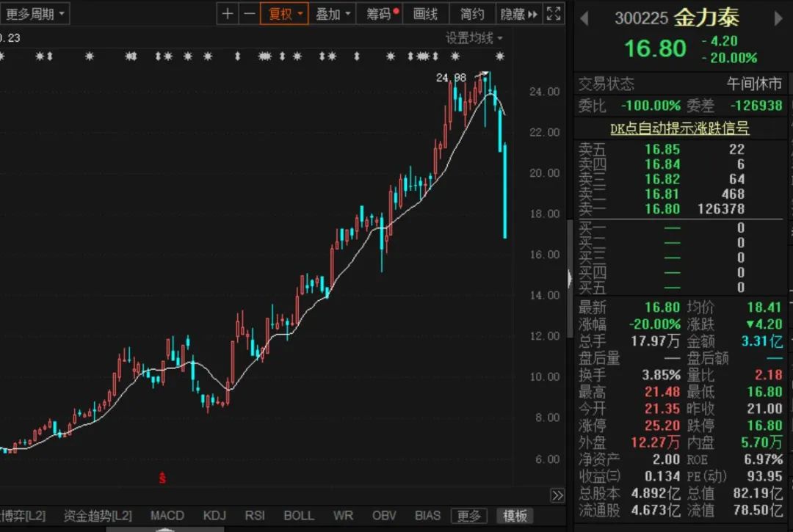793x532 pixels.
Task: Select the RSI indicator tab
Action: click(254, 515)
